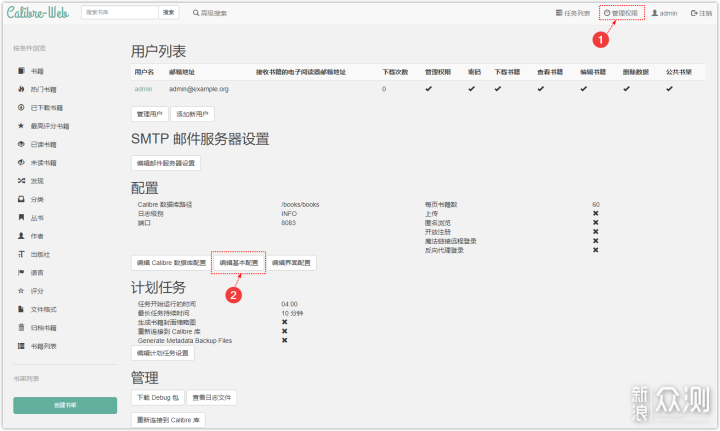This screenshot has height=431, width=720.
Task: Click the /books/books database path value
Action: (x=300, y=205)
